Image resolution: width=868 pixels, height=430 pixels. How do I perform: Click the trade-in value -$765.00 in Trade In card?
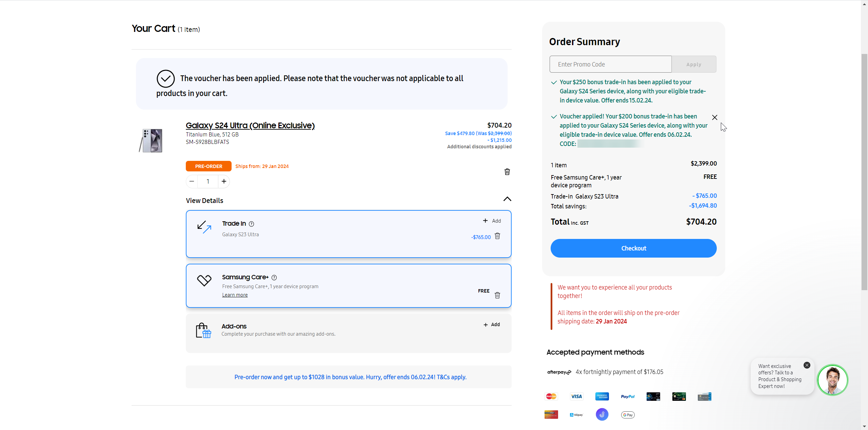[481, 237]
